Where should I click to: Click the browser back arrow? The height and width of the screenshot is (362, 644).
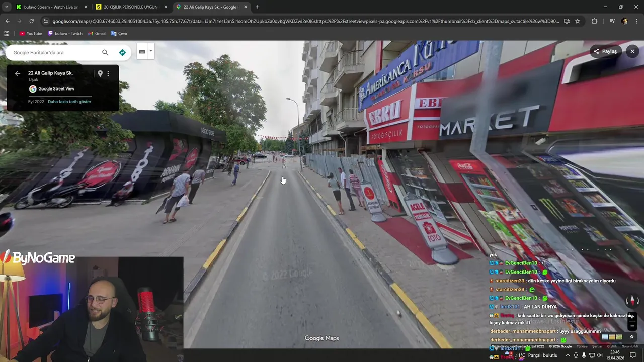[7, 21]
